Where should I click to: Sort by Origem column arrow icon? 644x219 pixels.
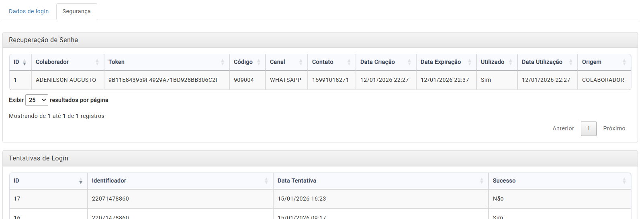tap(624, 62)
